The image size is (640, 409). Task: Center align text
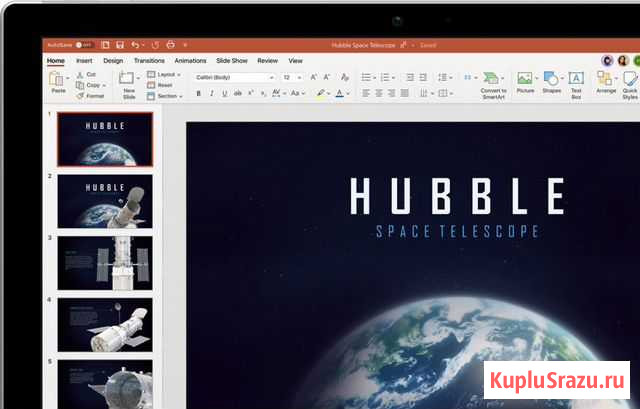[379, 93]
